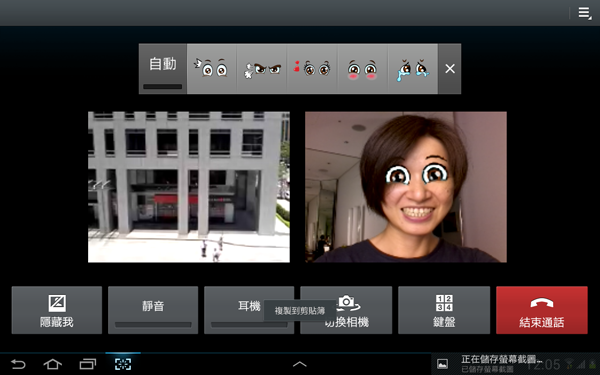The width and height of the screenshot is (600, 375).
Task: Close the emotion eyes toolbar
Action: point(450,69)
